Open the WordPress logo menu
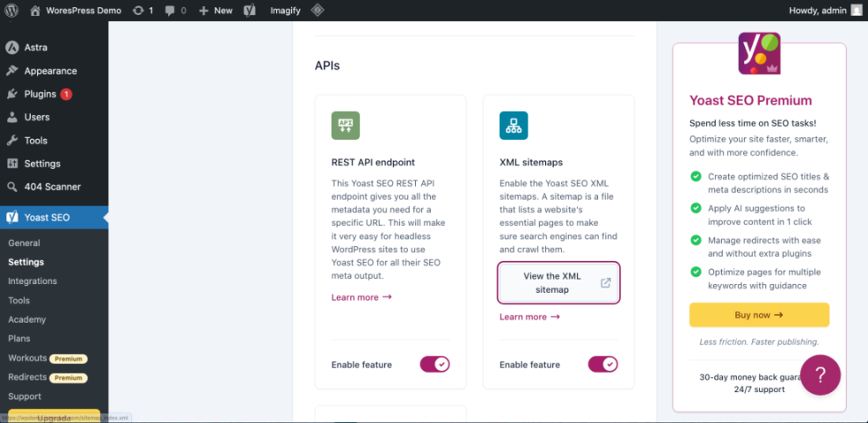868x423 pixels. (11, 10)
